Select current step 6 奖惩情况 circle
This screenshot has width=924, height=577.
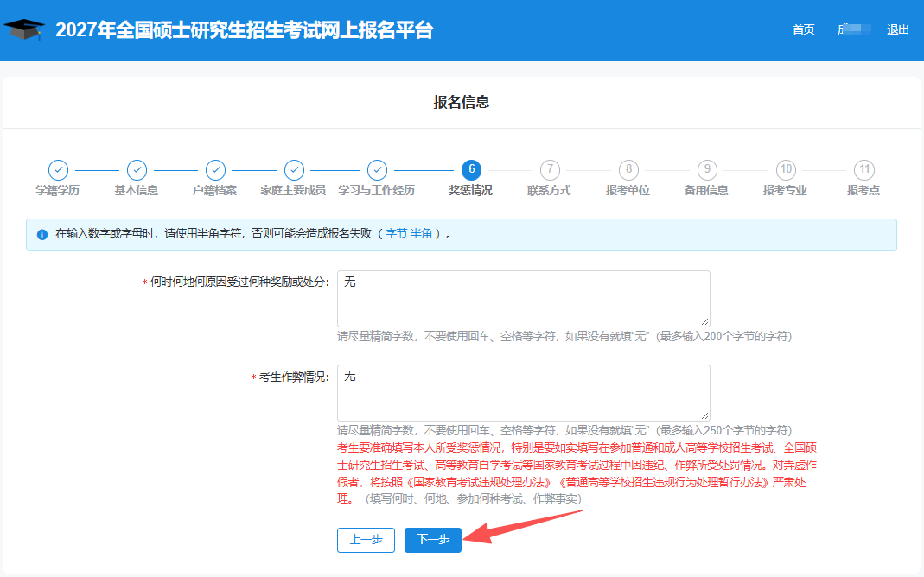471,169
